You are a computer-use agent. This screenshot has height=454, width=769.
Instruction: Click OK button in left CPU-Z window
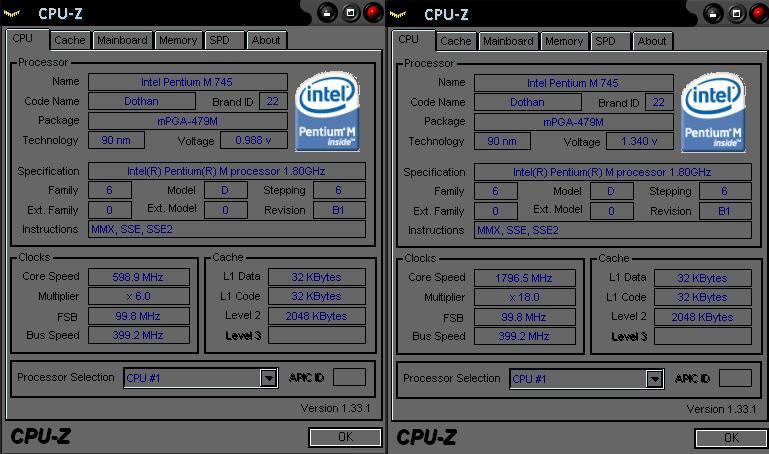click(345, 437)
